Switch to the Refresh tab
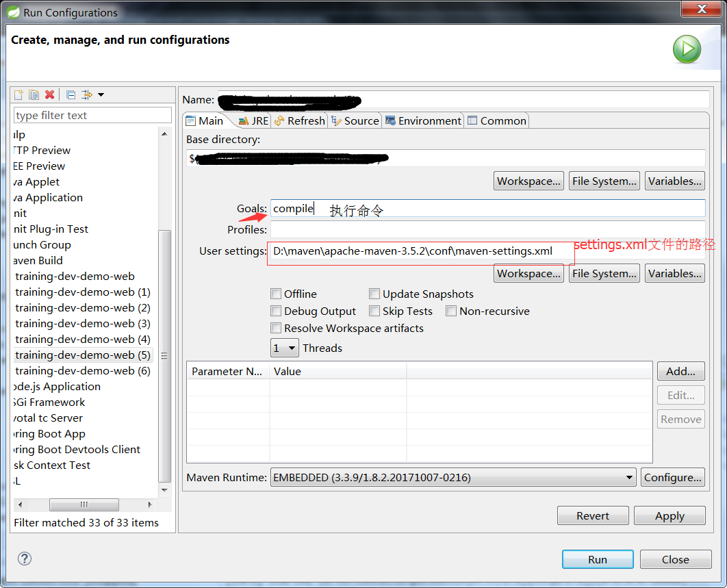 click(x=300, y=121)
